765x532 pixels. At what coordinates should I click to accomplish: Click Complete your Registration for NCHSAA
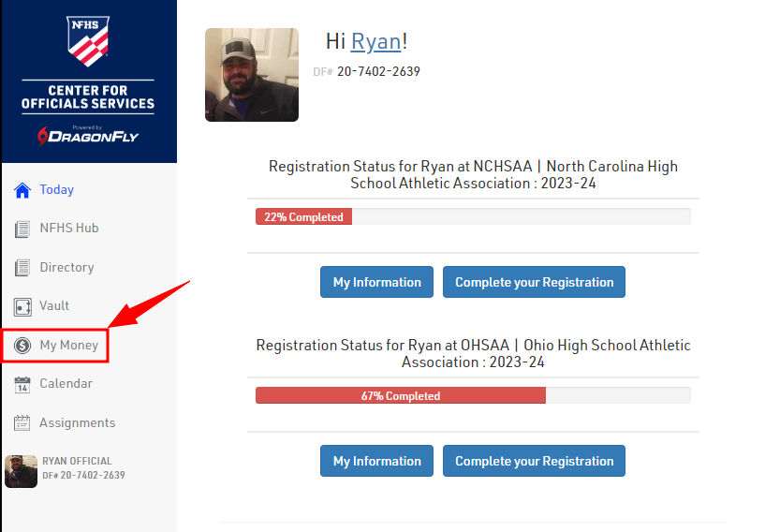point(534,282)
